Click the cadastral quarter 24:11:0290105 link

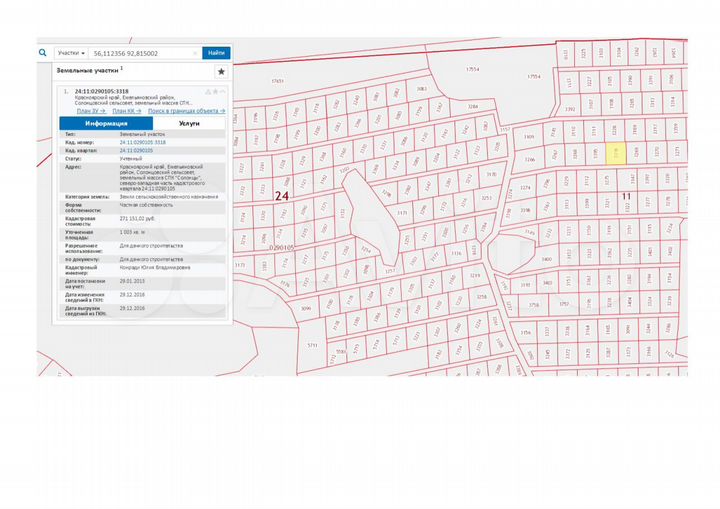coord(138,149)
